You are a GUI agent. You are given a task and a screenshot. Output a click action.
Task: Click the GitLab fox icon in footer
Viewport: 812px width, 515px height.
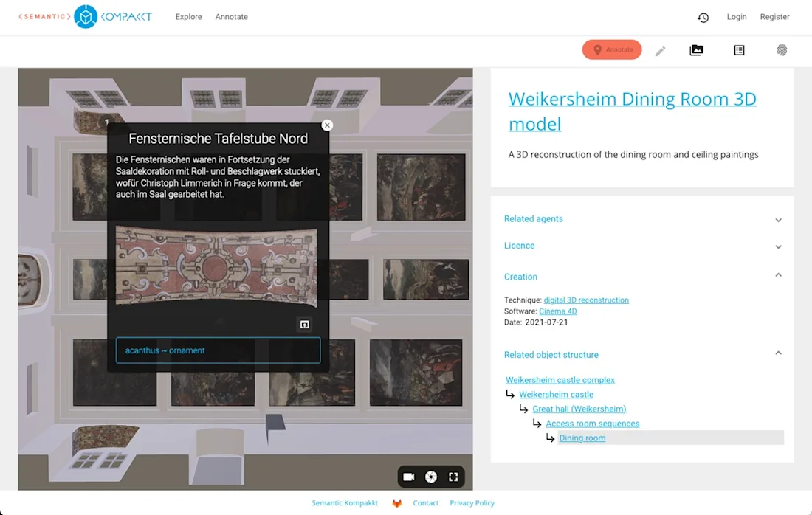tap(396, 503)
